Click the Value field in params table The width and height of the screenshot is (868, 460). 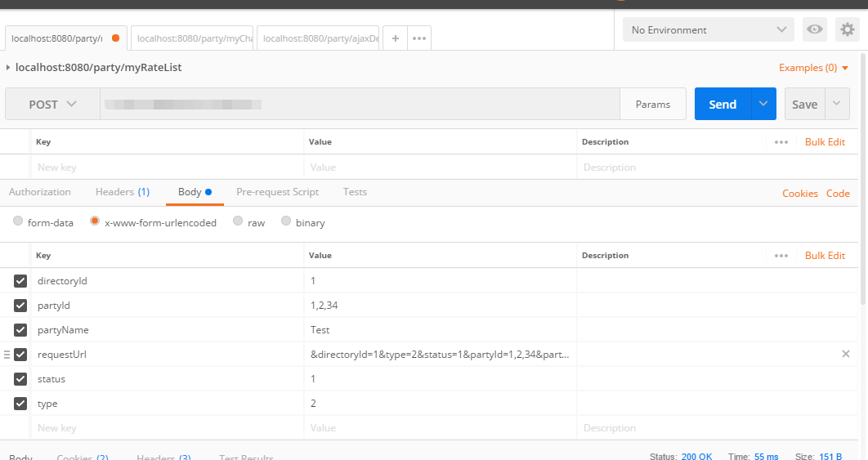coord(440,167)
